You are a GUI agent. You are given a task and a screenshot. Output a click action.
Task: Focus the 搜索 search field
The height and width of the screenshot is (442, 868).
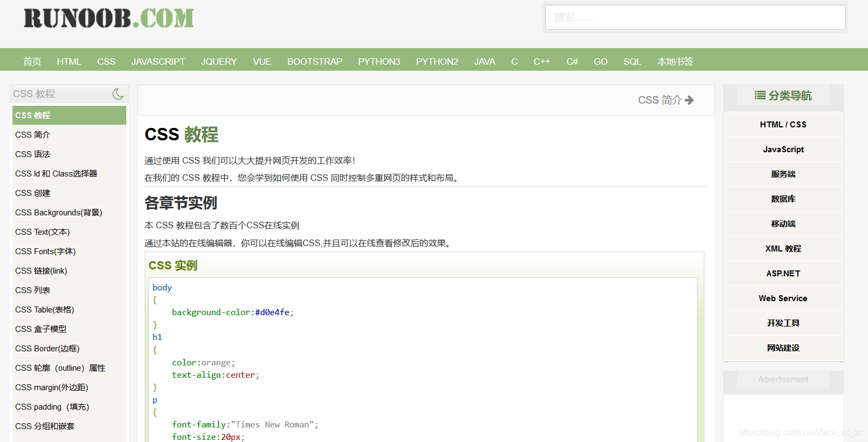pyautogui.click(x=695, y=17)
